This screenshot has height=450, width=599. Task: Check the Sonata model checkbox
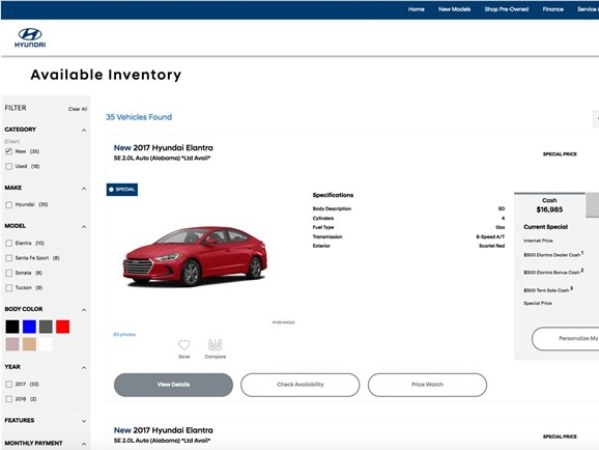[9, 273]
